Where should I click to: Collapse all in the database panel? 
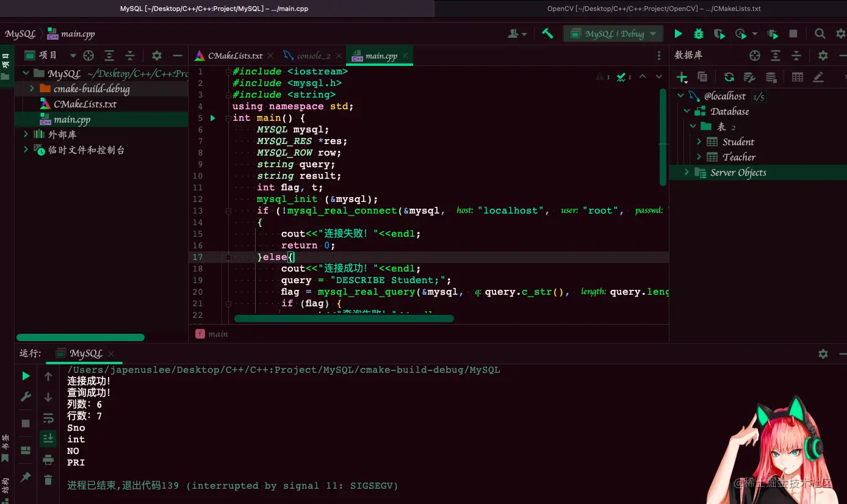(796, 56)
